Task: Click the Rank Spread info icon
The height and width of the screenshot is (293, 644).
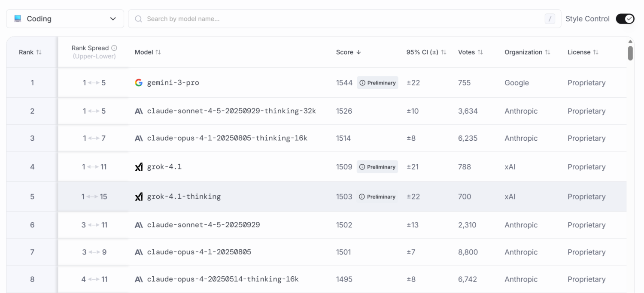Action: 114,48
